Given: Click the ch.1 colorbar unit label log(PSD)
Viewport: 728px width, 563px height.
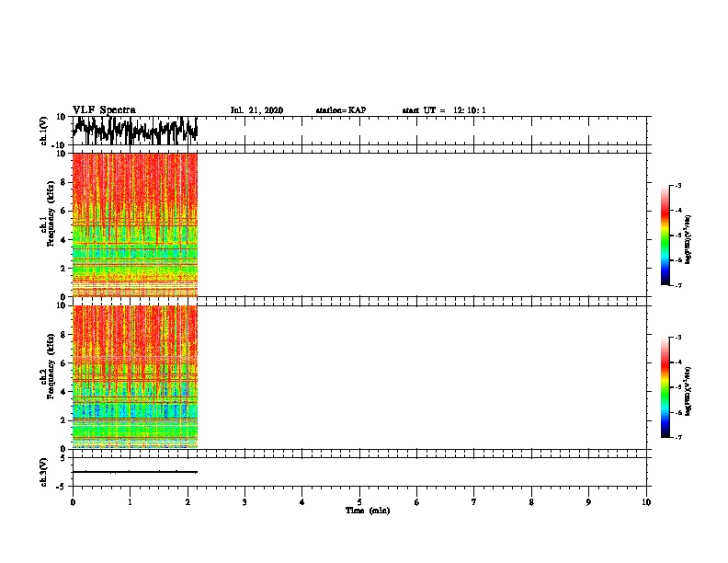Looking at the screenshot, I should 688,239.
